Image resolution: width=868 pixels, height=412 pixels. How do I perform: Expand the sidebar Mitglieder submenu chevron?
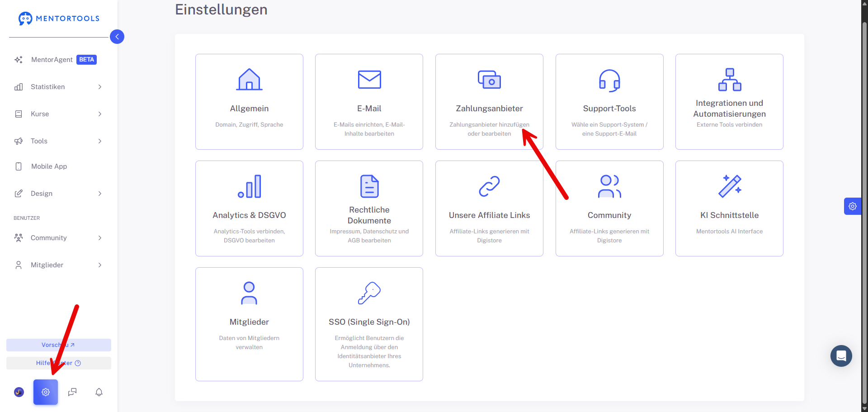pos(100,265)
